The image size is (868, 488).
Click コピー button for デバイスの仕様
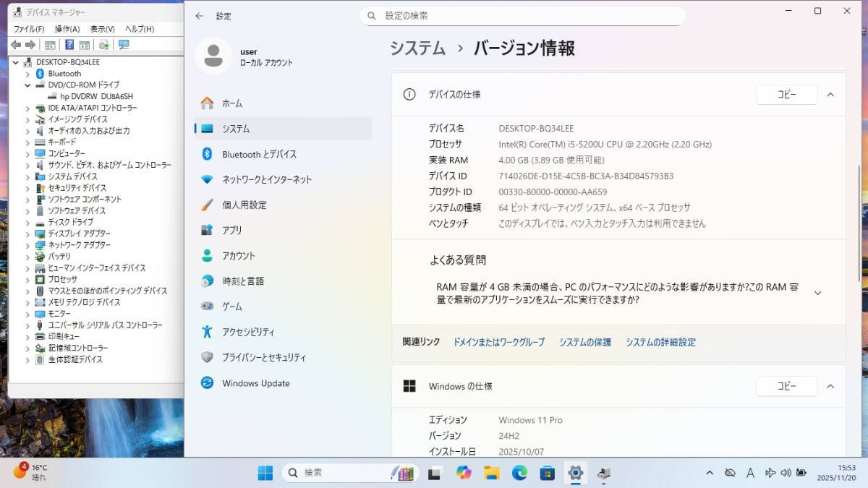[x=786, y=95]
